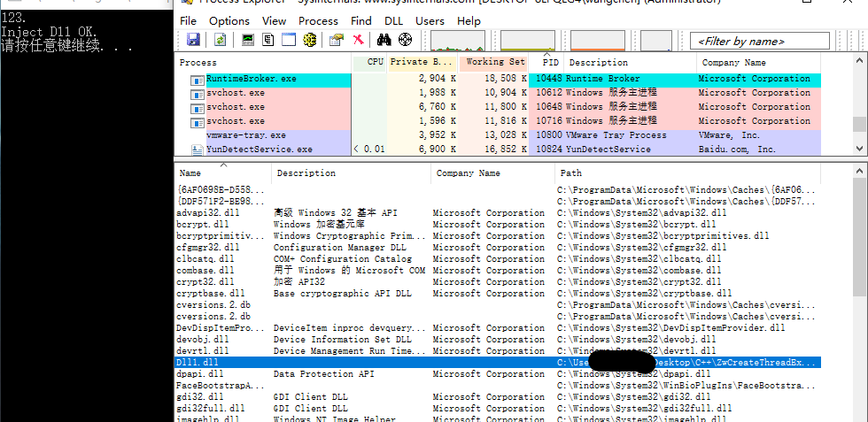
Task: Toggle the process tree view icon
Action: (x=268, y=40)
